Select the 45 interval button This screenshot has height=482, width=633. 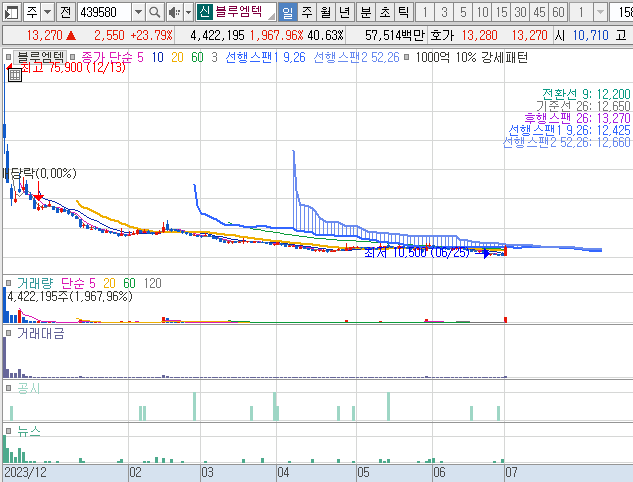(539, 13)
